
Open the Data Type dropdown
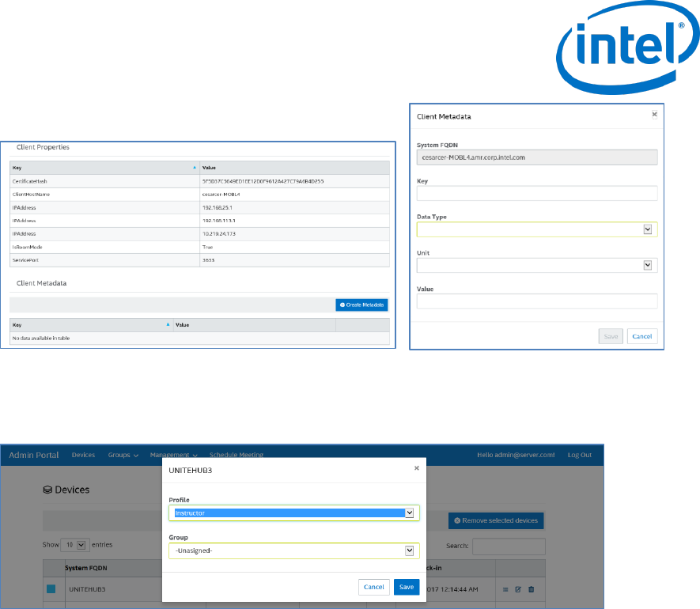(x=537, y=229)
